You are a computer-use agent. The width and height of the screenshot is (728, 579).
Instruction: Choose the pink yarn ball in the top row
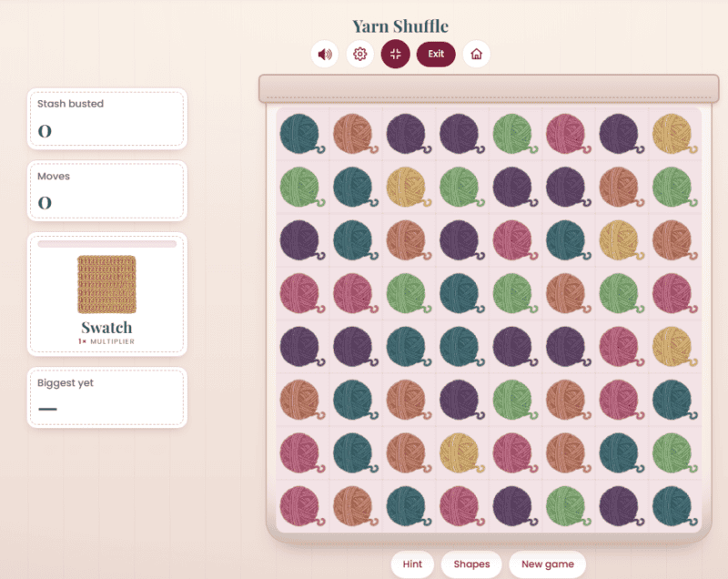click(x=568, y=134)
